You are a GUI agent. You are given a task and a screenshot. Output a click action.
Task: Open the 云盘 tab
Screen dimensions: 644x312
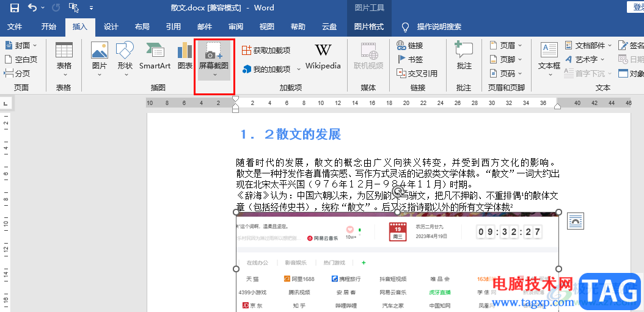click(329, 27)
